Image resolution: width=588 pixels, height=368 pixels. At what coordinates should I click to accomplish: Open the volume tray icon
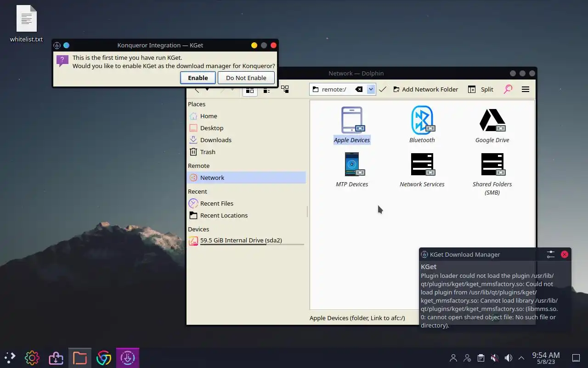[508, 358]
